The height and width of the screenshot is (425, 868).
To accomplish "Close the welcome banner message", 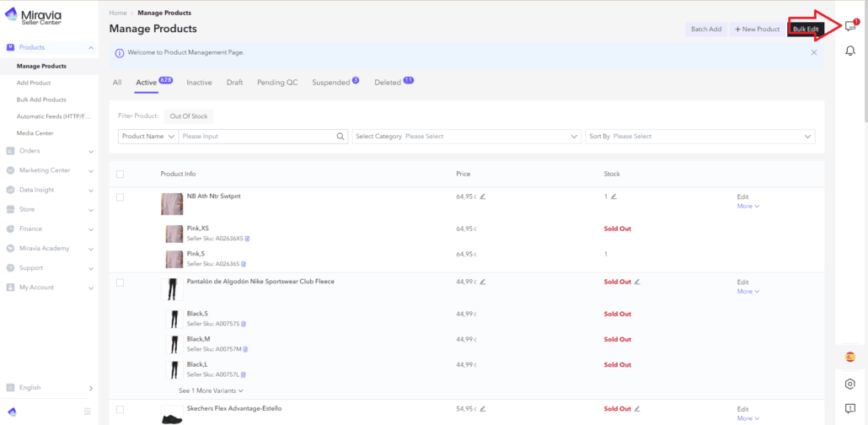I will pyautogui.click(x=813, y=52).
